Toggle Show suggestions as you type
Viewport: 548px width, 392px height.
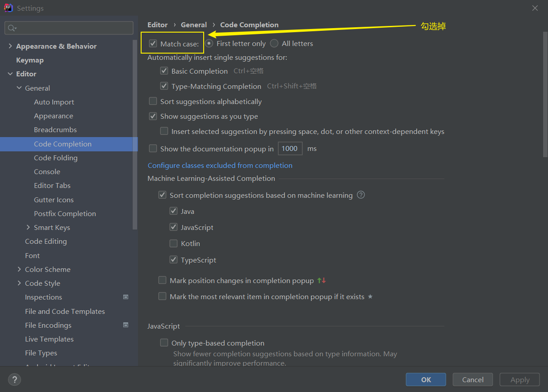tap(153, 116)
